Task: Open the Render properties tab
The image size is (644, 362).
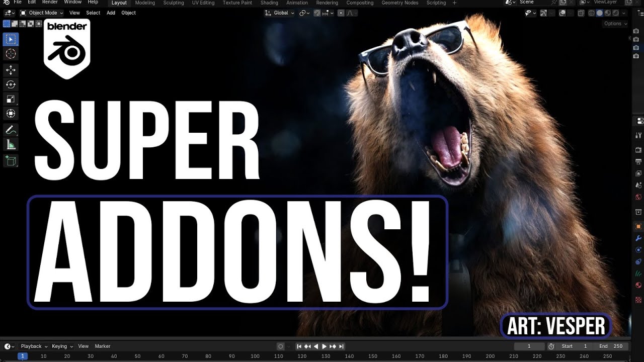Action: point(639,150)
